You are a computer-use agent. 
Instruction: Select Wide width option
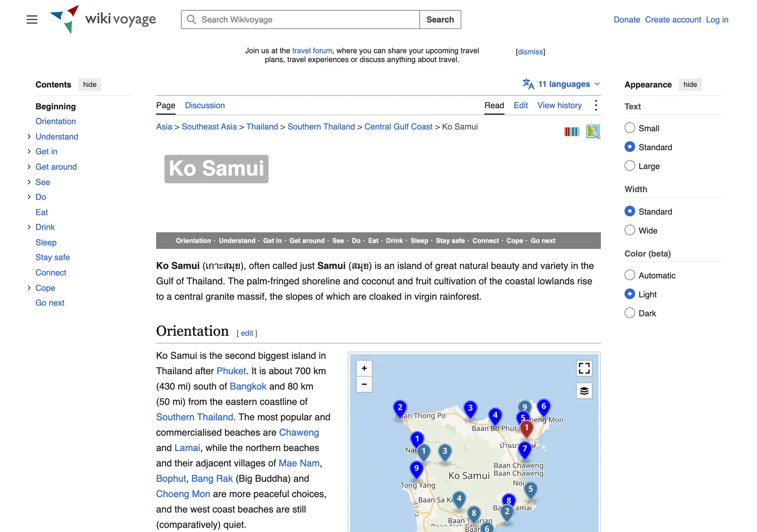tap(630, 230)
